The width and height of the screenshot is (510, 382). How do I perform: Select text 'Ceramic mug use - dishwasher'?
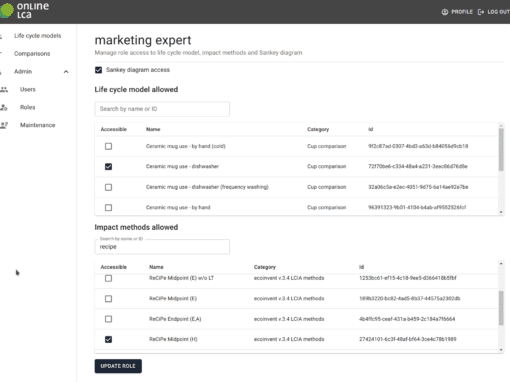click(182, 166)
